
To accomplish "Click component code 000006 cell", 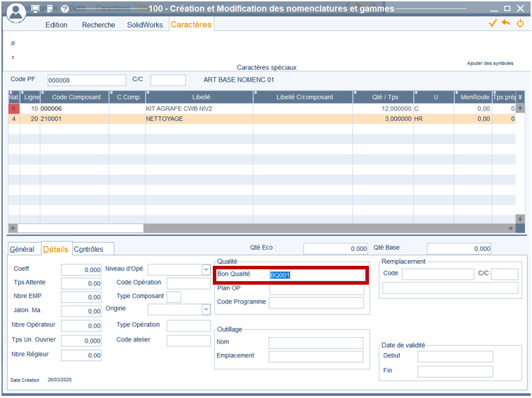I will coord(74,108).
